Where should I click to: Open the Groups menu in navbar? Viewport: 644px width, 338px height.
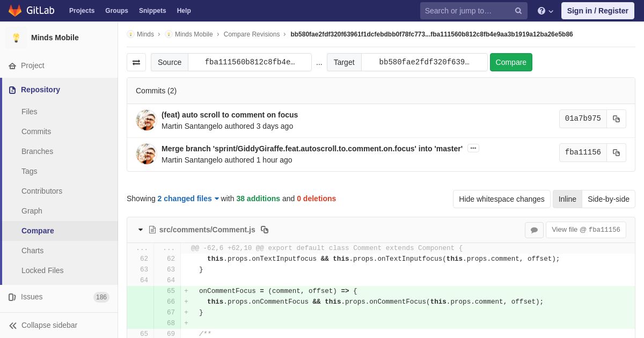pyautogui.click(x=116, y=11)
